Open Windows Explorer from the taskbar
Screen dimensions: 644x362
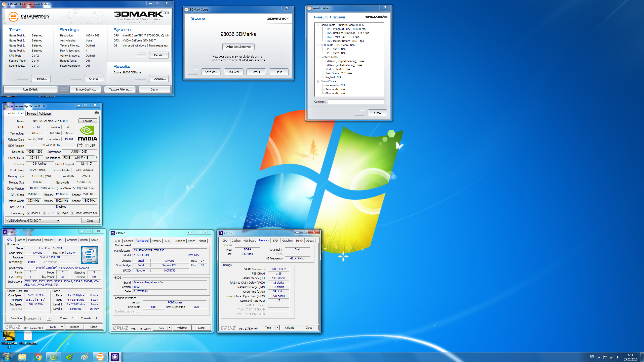pos(22,357)
